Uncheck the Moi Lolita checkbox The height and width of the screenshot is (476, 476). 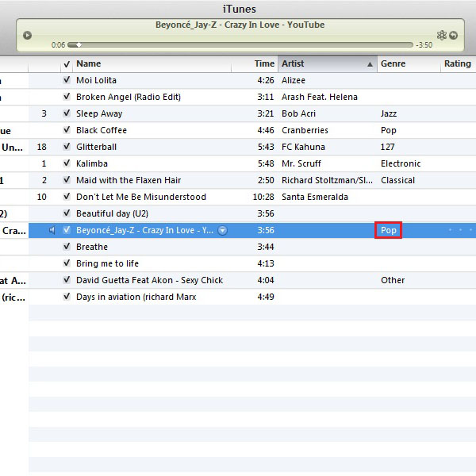pyautogui.click(x=67, y=80)
